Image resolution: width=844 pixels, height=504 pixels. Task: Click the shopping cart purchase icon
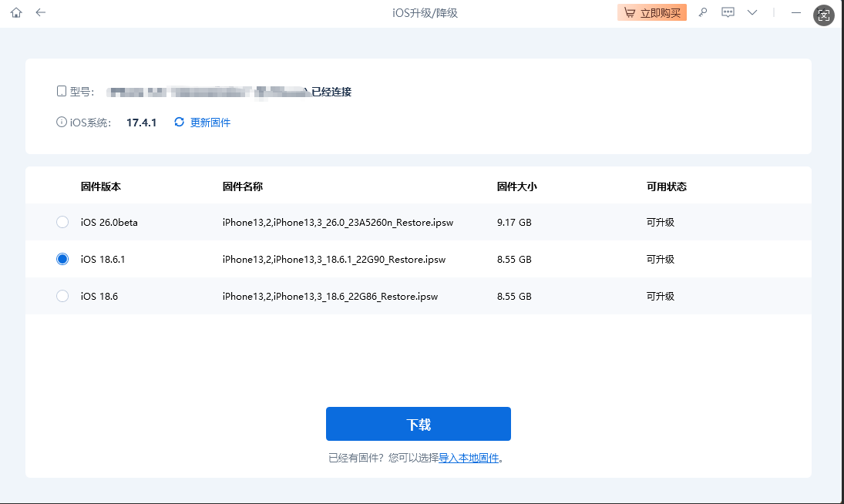(630, 12)
